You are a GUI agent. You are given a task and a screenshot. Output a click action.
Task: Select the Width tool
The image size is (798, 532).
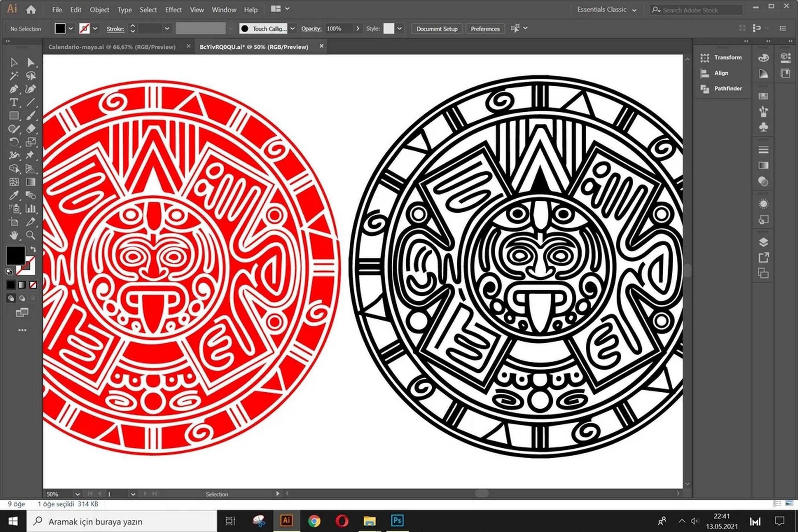(14, 155)
